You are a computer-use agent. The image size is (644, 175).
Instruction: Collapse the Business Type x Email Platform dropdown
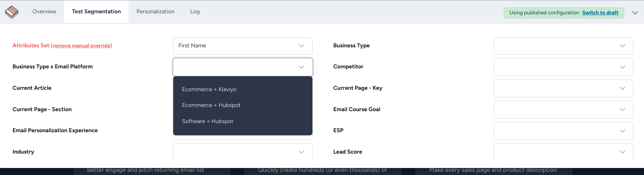tap(242, 67)
